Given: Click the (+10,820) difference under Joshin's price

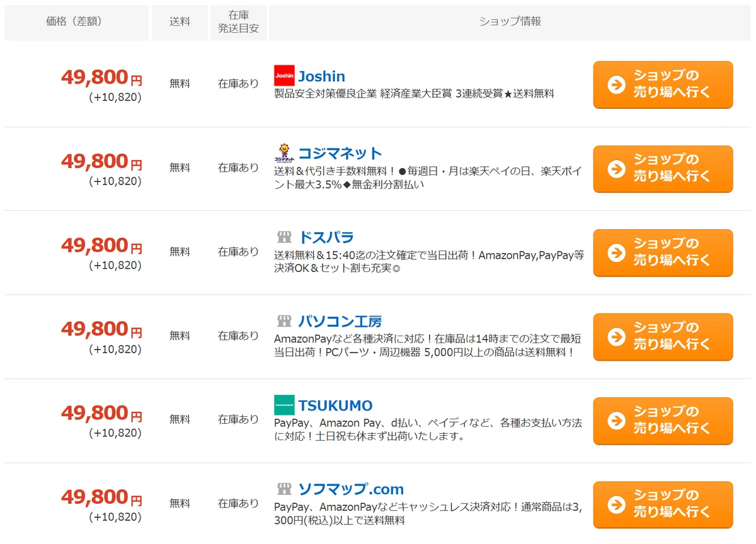Looking at the screenshot, I should (x=115, y=98).
